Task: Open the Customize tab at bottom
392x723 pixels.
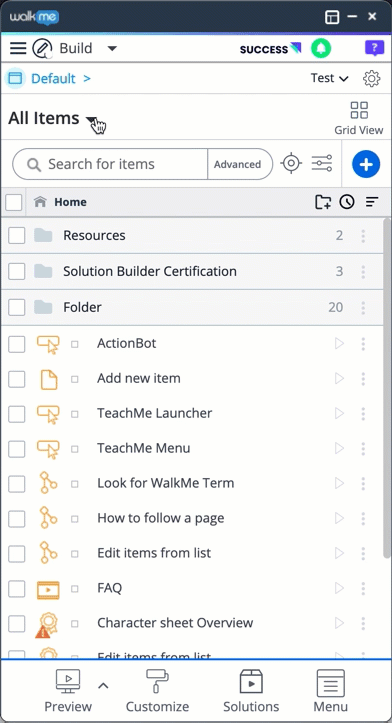Action: tap(157, 691)
